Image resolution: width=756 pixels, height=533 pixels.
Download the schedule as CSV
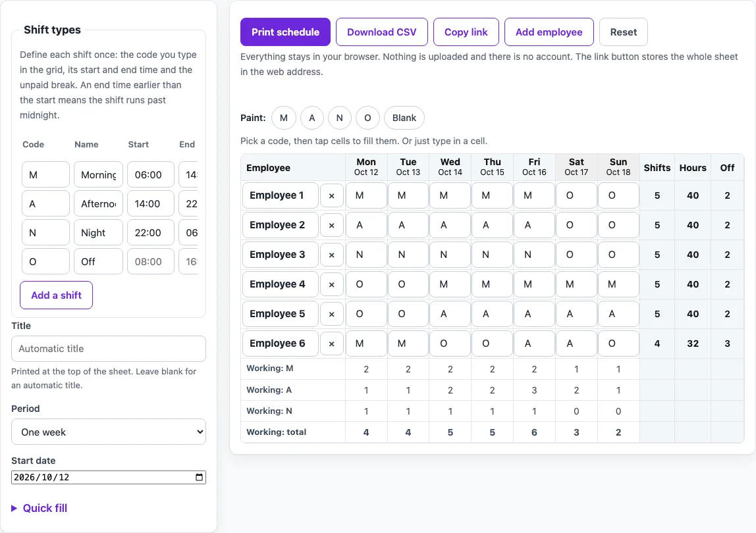coord(381,32)
